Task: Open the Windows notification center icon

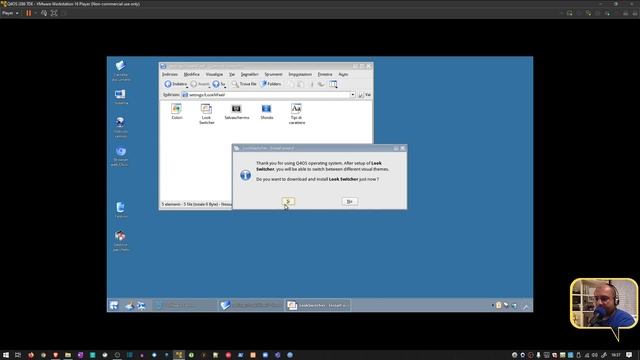Action: (x=629, y=355)
